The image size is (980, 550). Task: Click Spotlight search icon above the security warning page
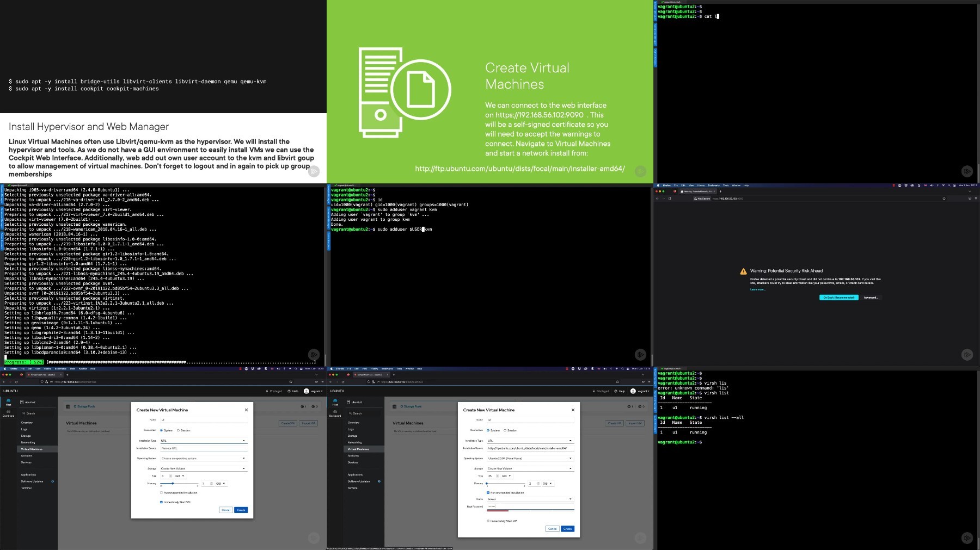[948, 186]
